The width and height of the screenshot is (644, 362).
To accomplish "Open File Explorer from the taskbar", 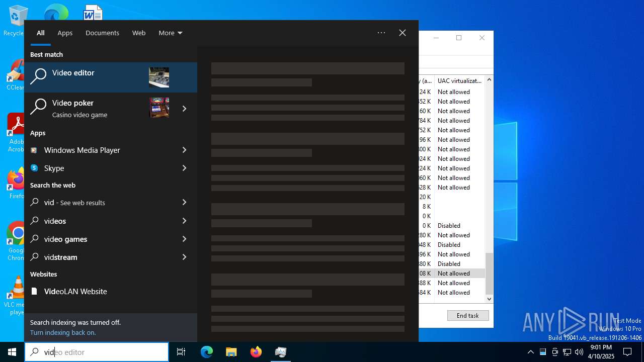I will point(231,352).
